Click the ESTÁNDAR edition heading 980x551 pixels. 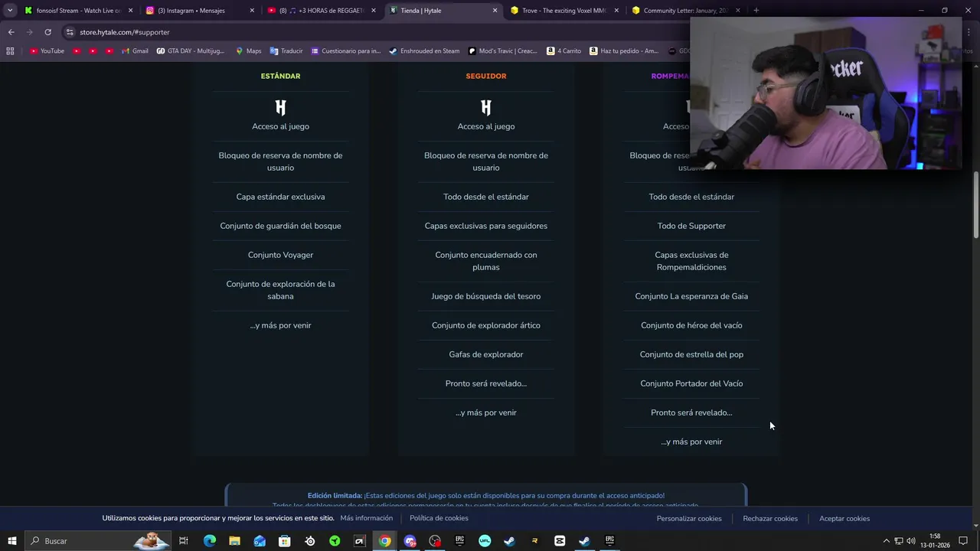(280, 76)
